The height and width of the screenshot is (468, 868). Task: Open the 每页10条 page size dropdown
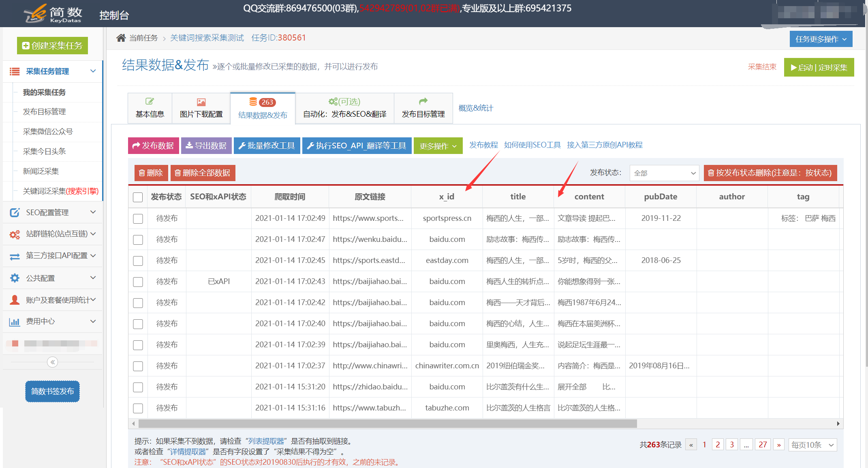click(x=812, y=445)
